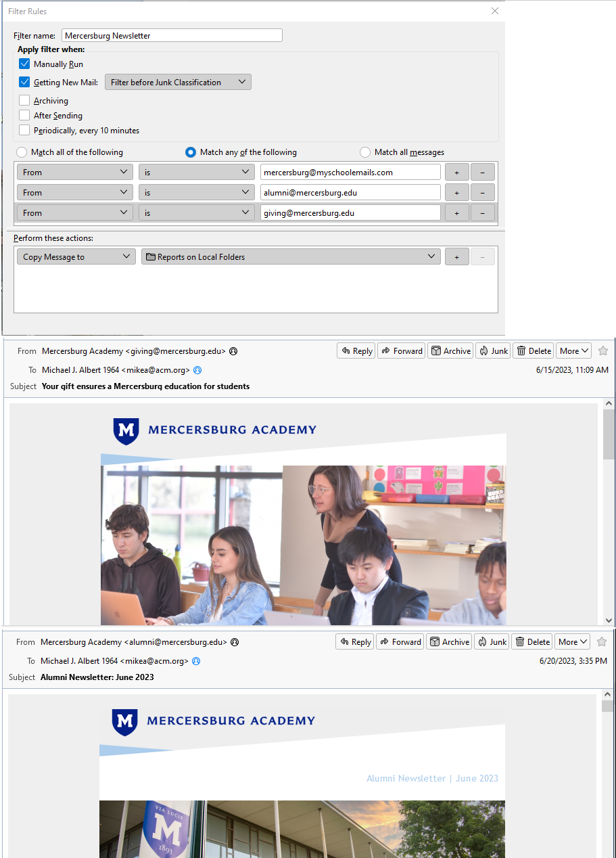Open More menu for 6/15/2023 email
The width and height of the screenshot is (616, 858).
click(573, 351)
